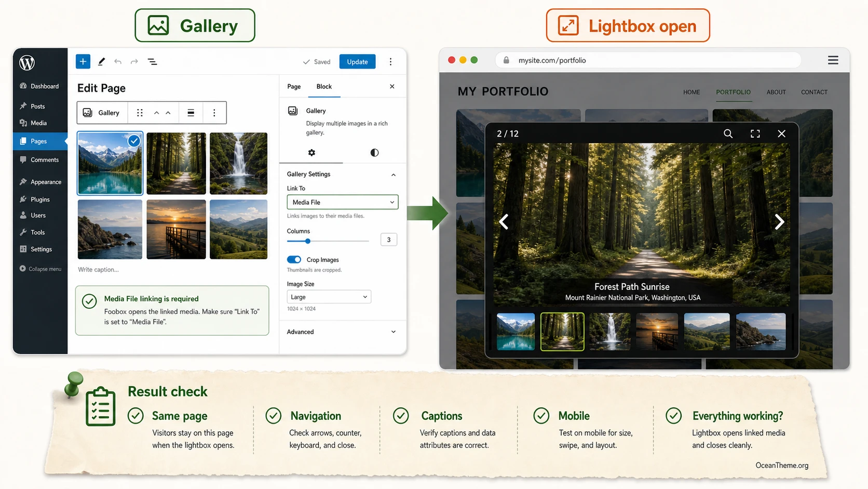Click the Columns number field

click(x=388, y=240)
